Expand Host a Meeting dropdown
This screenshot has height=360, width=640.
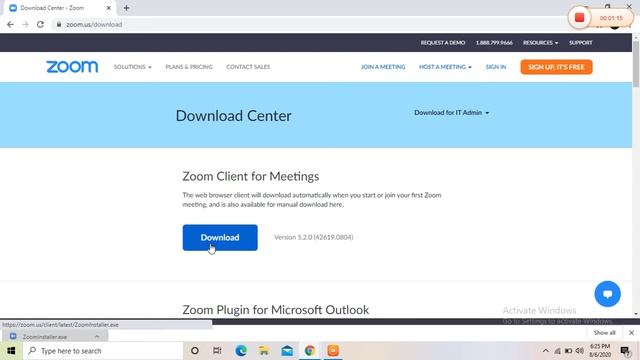[445, 67]
